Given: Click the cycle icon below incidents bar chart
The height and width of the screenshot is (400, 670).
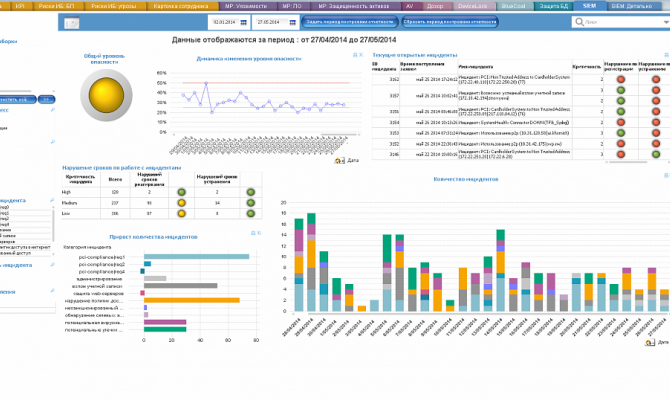Looking at the screenshot, I should pyautogui.click(x=649, y=343).
